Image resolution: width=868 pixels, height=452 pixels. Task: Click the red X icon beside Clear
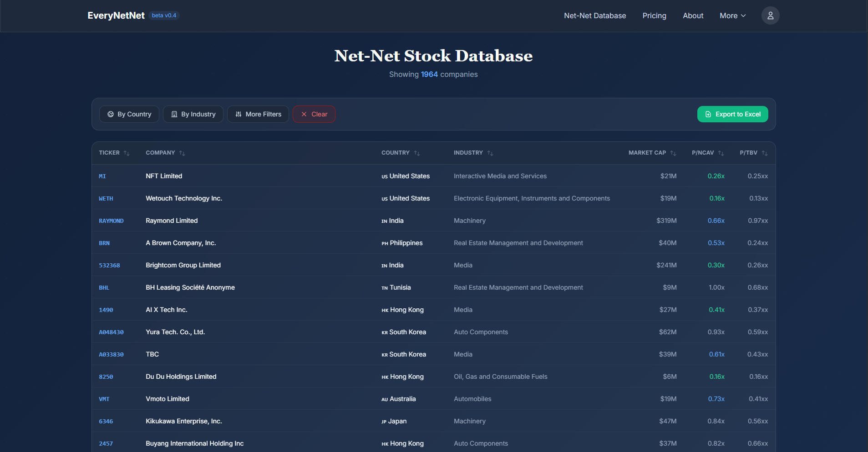[304, 114]
